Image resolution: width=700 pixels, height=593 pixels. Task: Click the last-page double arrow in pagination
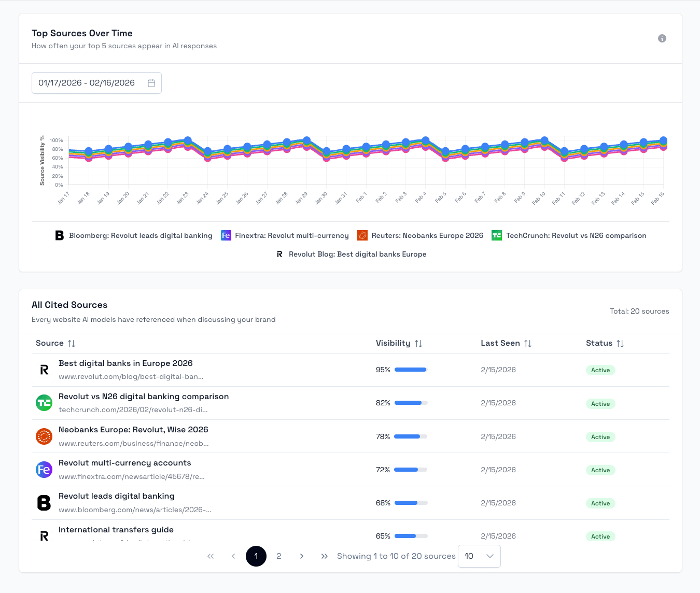(x=325, y=556)
